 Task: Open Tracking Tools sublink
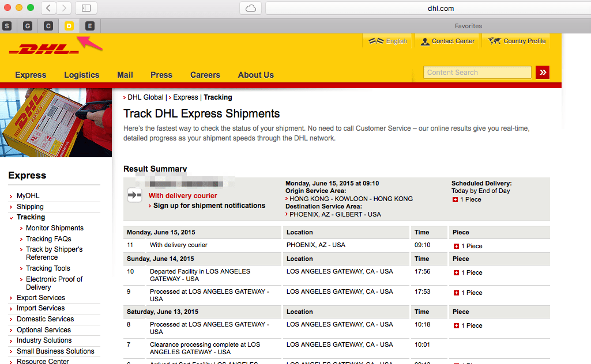point(48,268)
